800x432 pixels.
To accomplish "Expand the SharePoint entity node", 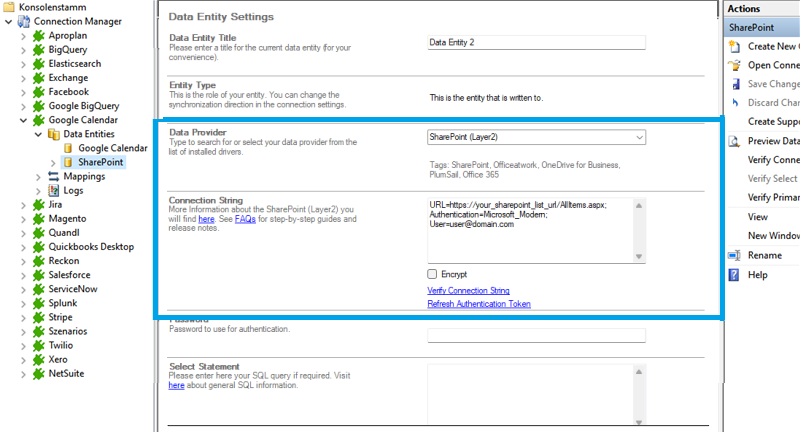I will pos(53,163).
